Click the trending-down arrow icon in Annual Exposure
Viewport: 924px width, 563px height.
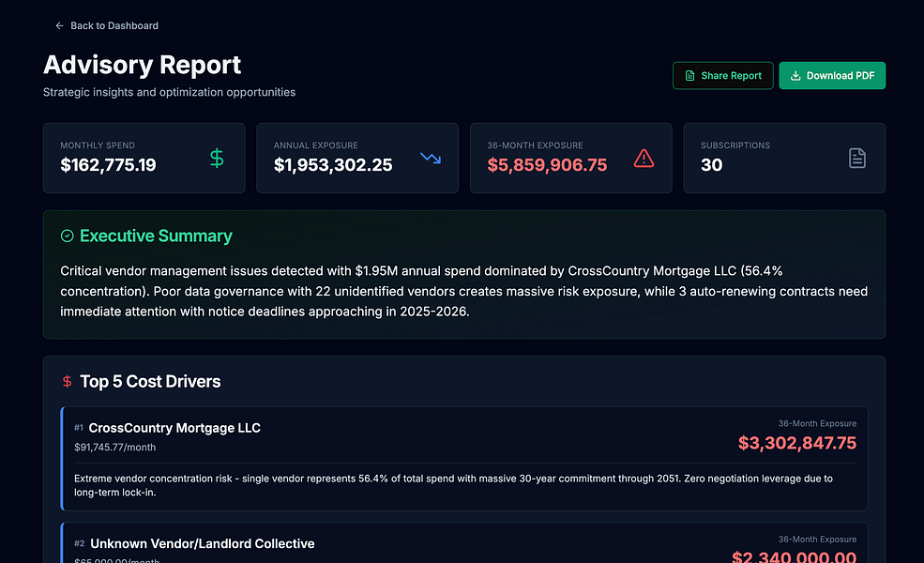click(x=431, y=158)
